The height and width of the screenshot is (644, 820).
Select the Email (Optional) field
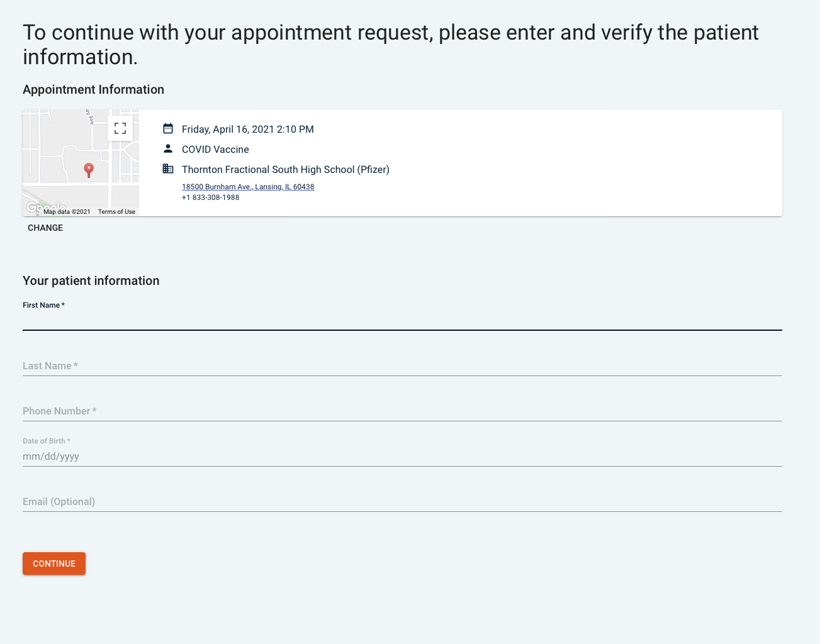tap(402, 502)
